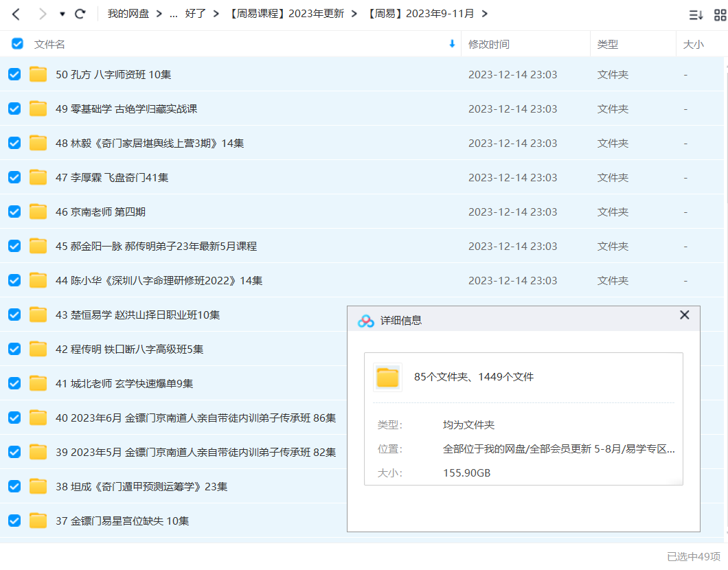Uncheck the 50 孔方 八字师资班 10集 folder
Viewport: 728px width, 570px height.
(14, 74)
